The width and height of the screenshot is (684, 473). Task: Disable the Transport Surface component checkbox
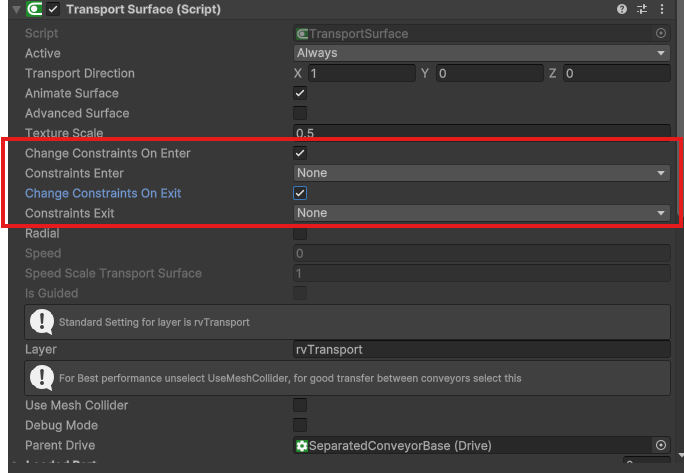54,9
